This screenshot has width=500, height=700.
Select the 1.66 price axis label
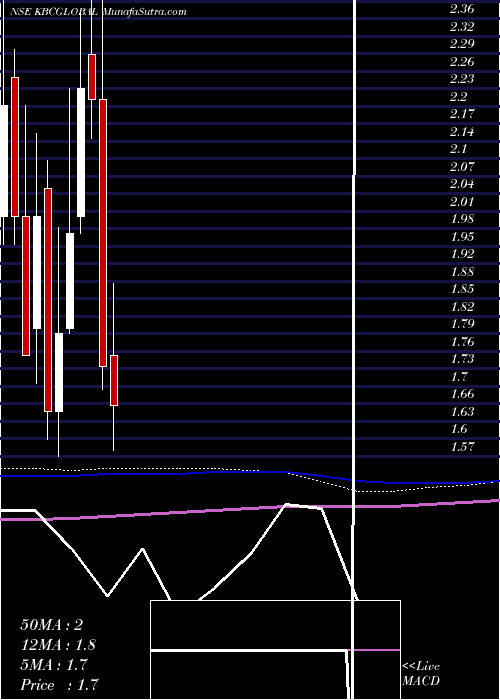pyautogui.click(x=462, y=394)
